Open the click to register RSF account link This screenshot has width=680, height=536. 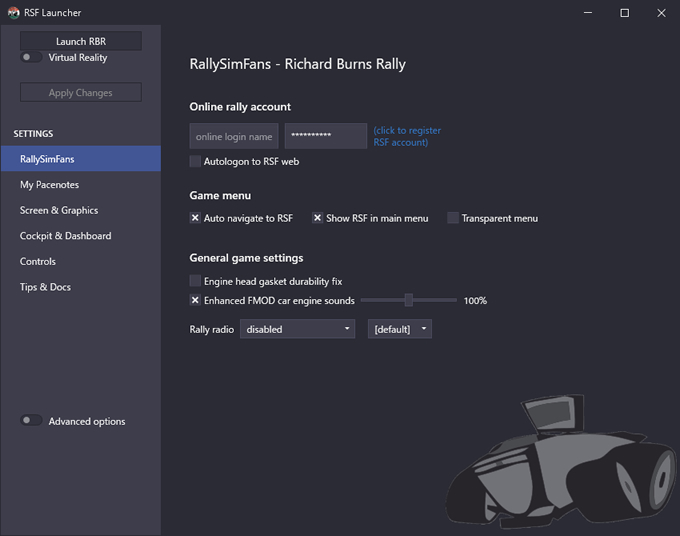click(x=407, y=136)
